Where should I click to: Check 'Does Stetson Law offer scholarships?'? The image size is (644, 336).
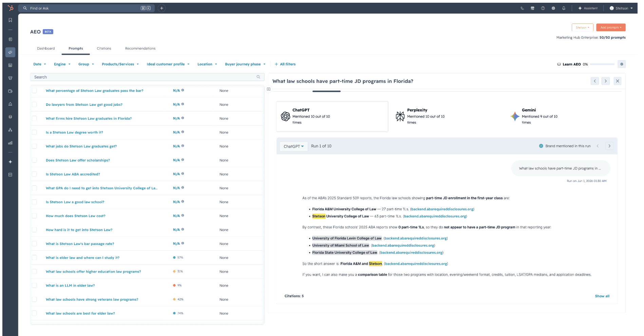point(34,160)
